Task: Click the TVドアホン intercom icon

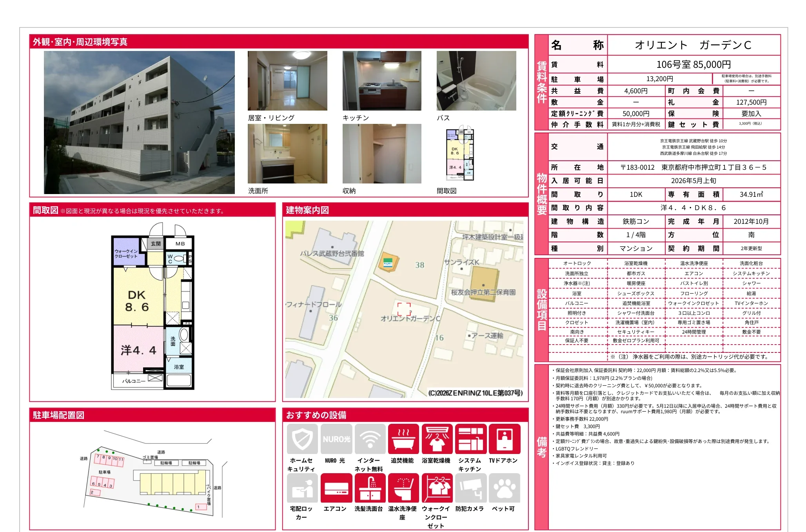Action: pos(504,439)
